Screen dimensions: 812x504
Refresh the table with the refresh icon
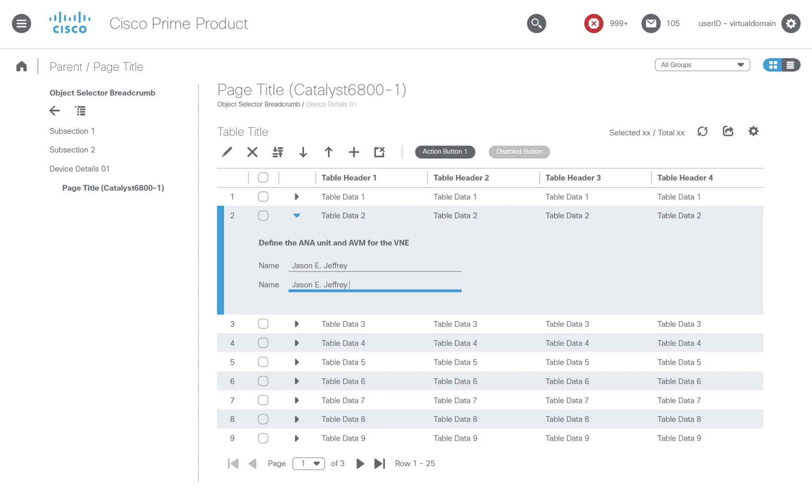tap(703, 131)
